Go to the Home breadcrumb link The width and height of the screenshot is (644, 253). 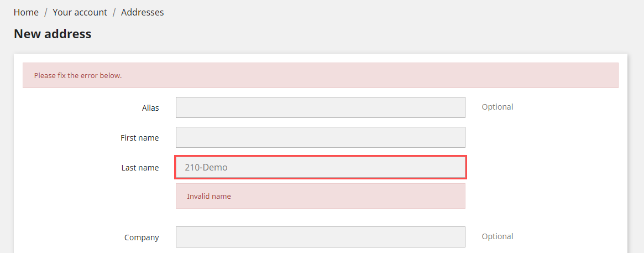[26, 12]
